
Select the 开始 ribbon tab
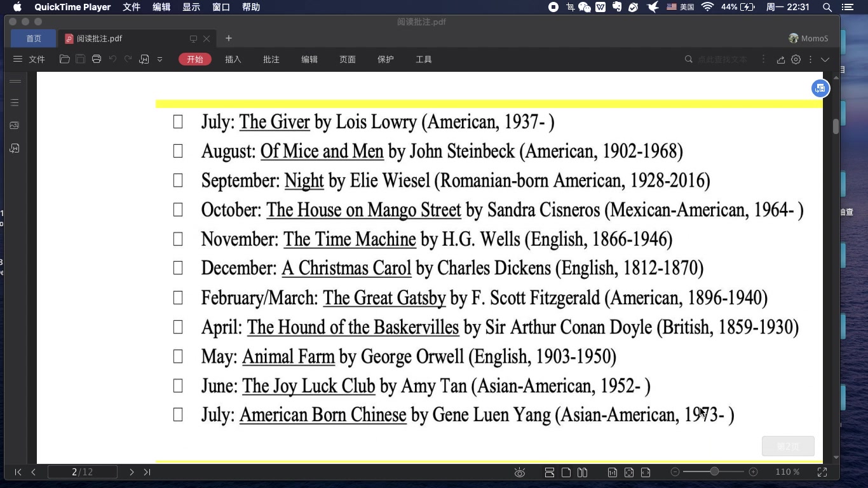coord(195,59)
